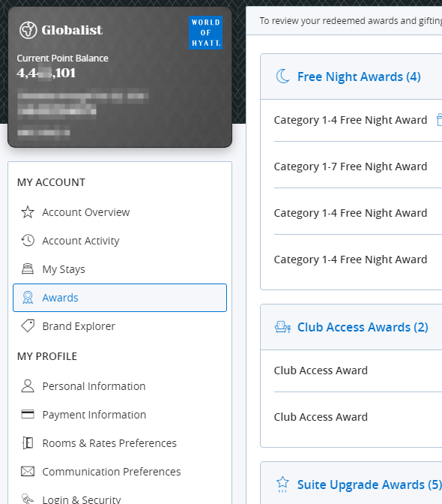Open Login & Security settings
The width and height of the screenshot is (442, 504).
[120, 499]
